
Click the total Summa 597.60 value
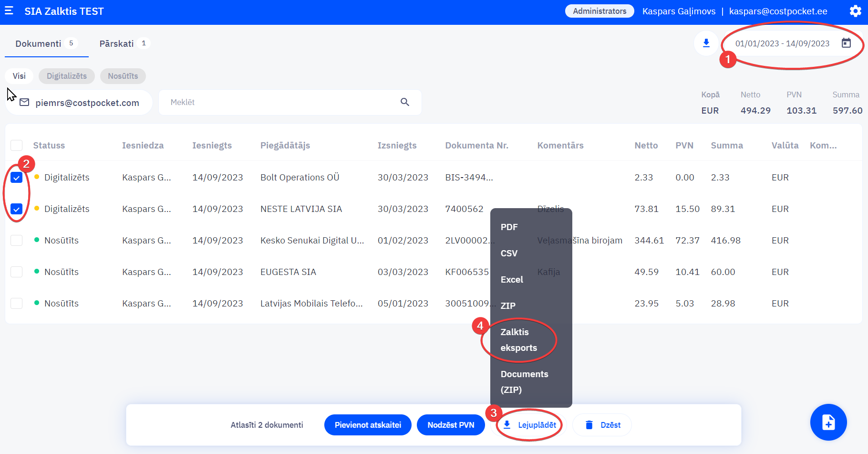pos(847,111)
